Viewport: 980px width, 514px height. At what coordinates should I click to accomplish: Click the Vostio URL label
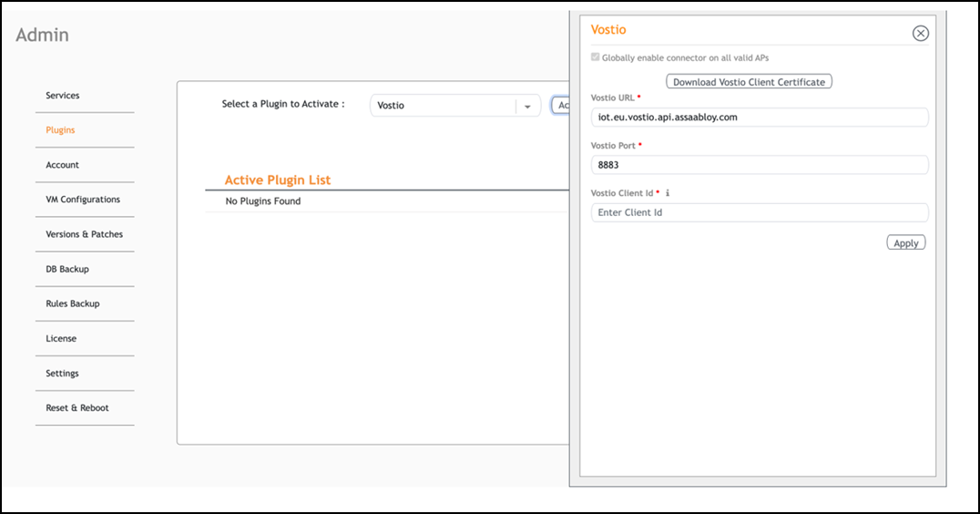click(x=612, y=98)
